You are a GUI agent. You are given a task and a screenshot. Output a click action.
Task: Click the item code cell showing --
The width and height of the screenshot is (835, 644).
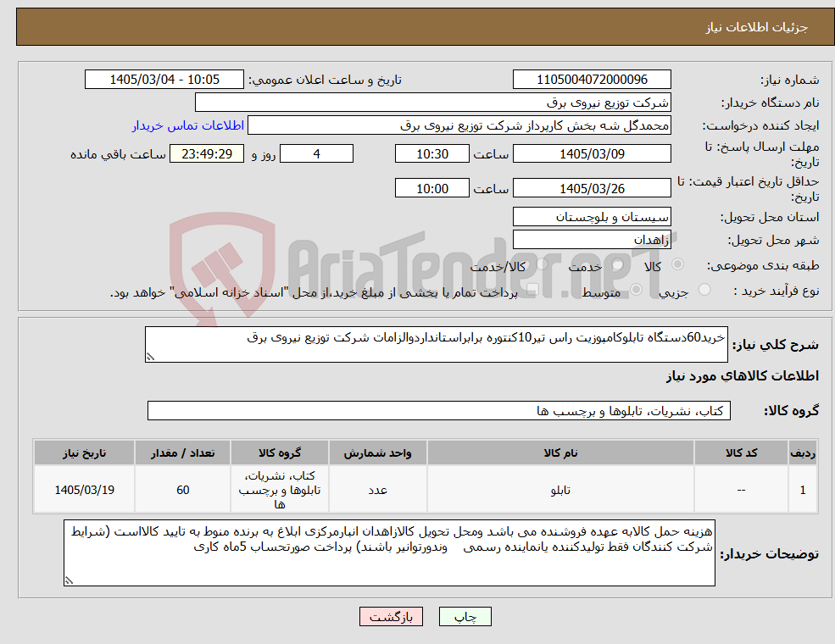pos(741,490)
